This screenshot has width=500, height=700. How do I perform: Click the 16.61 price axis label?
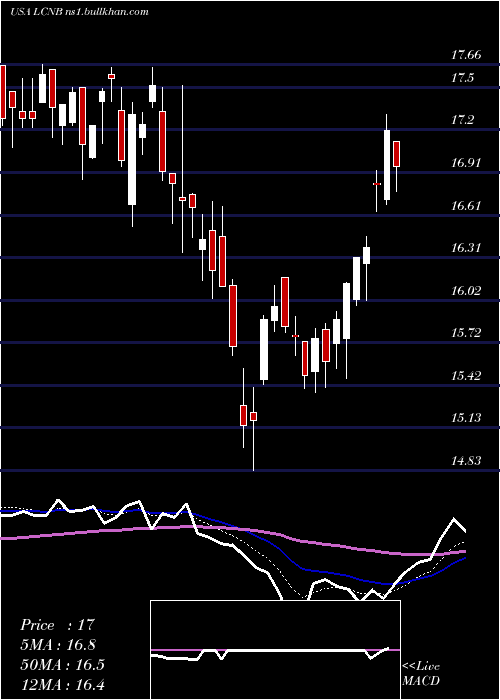click(466, 205)
